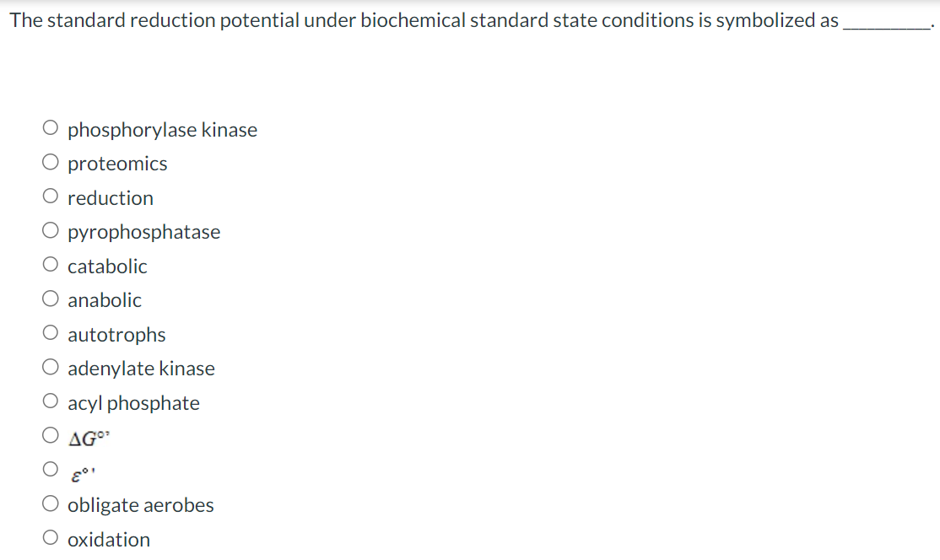Click the oxidation label text
Viewport: 940px width, 560px height.
pos(108,539)
